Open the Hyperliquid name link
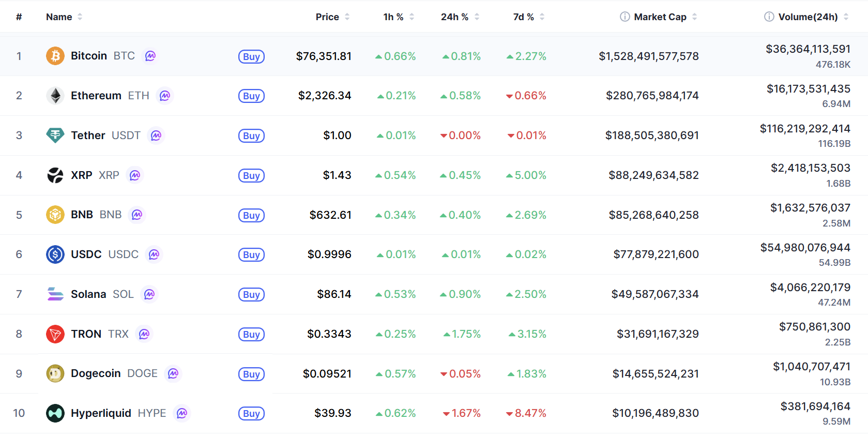Screen dimensions: 868x436 [x=101, y=413]
